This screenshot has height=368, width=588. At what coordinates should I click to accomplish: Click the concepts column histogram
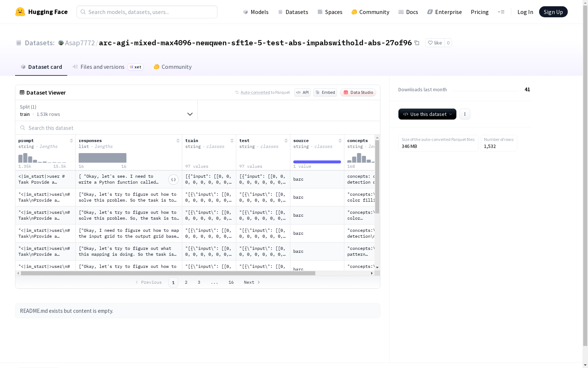(361, 158)
